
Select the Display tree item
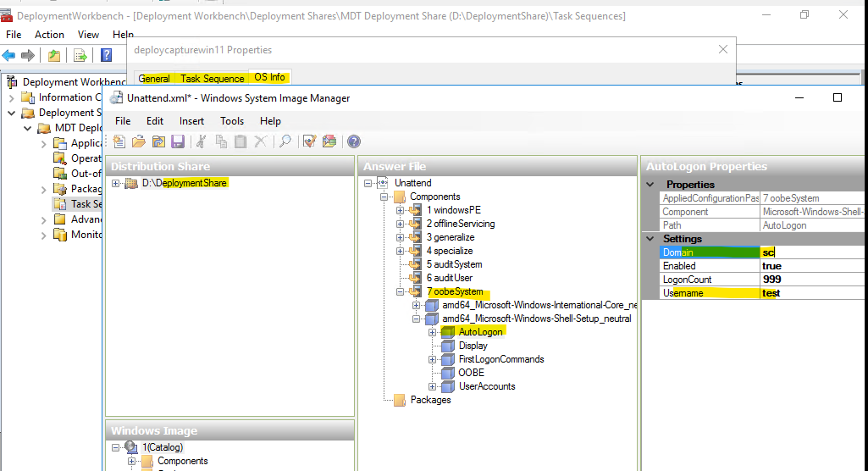473,346
